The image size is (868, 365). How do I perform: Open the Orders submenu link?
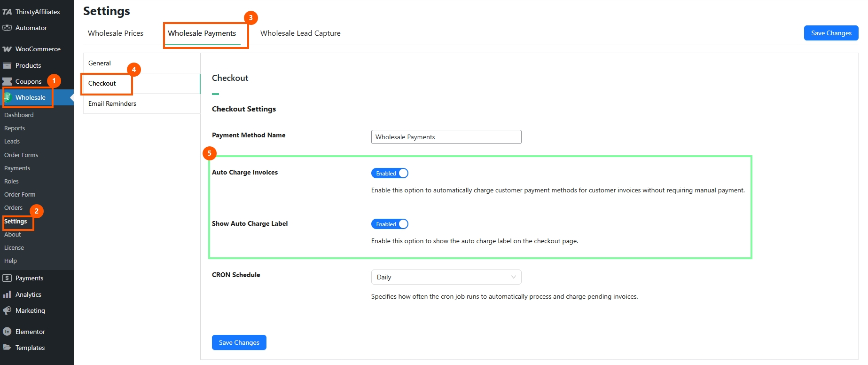13,207
